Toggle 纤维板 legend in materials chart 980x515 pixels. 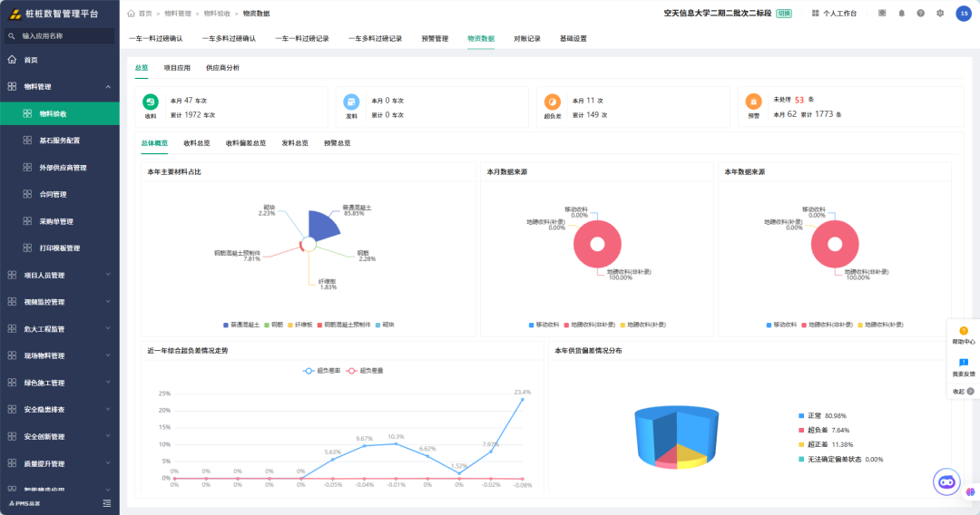point(300,325)
